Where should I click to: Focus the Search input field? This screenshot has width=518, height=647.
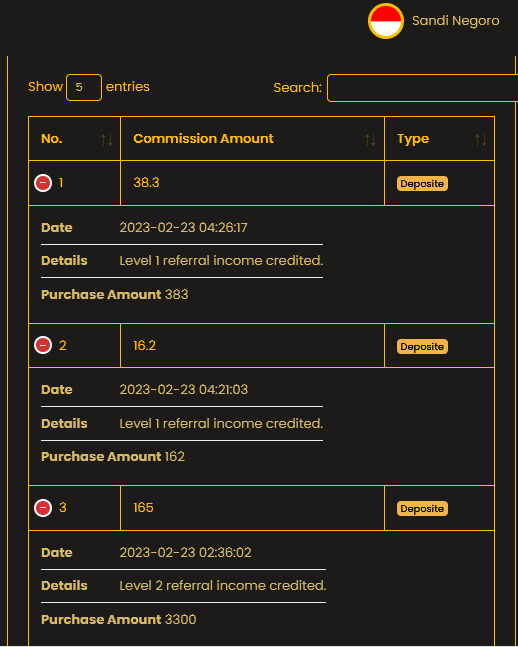click(422, 88)
